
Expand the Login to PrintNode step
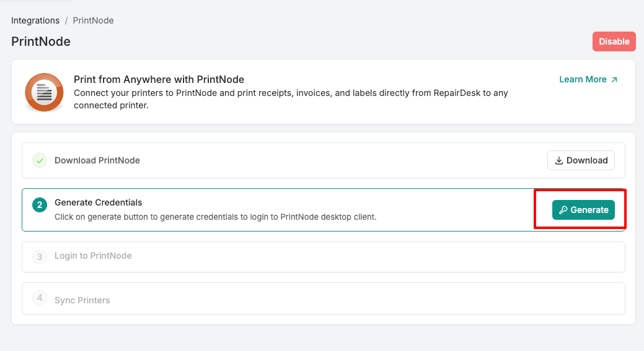93,256
